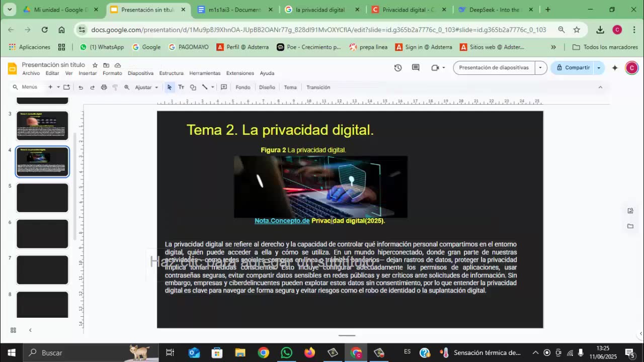Open Gemini sparkle assistant
Screen dimensions: 644x362
click(x=614, y=67)
